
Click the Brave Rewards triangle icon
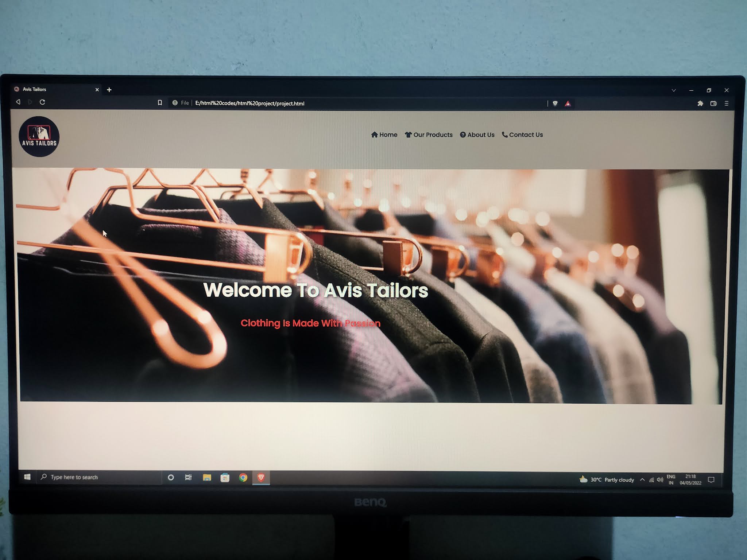tap(568, 103)
